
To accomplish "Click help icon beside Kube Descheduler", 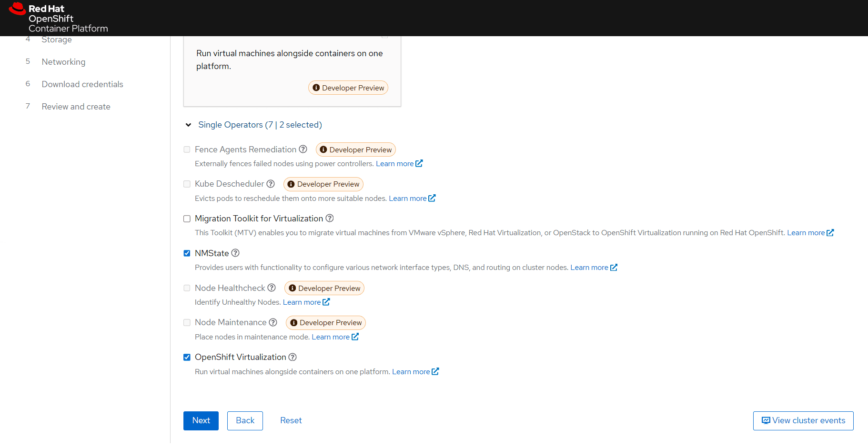I will point(271,184).
